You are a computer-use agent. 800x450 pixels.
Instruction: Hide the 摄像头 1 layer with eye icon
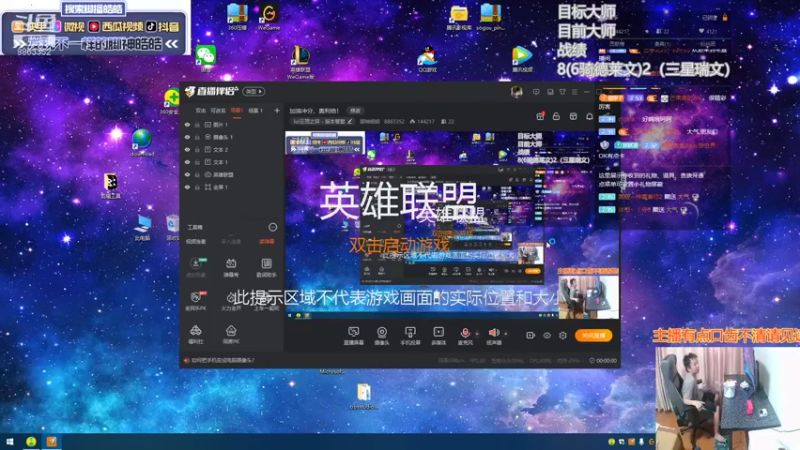187,137
